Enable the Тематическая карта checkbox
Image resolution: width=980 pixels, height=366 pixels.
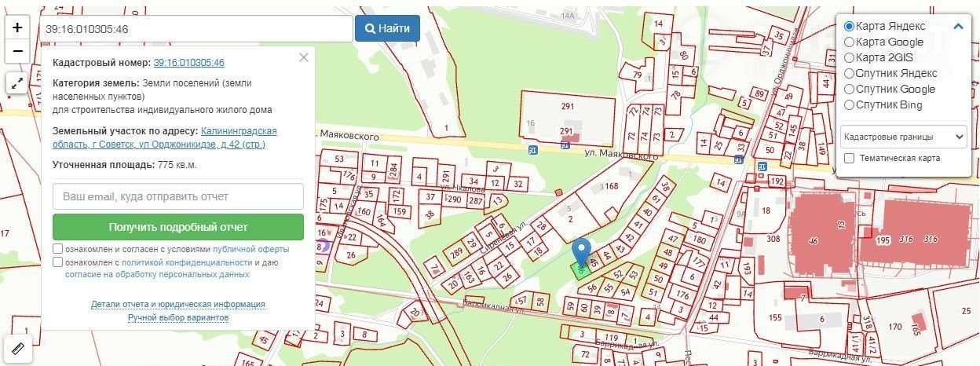pos(849,158)
